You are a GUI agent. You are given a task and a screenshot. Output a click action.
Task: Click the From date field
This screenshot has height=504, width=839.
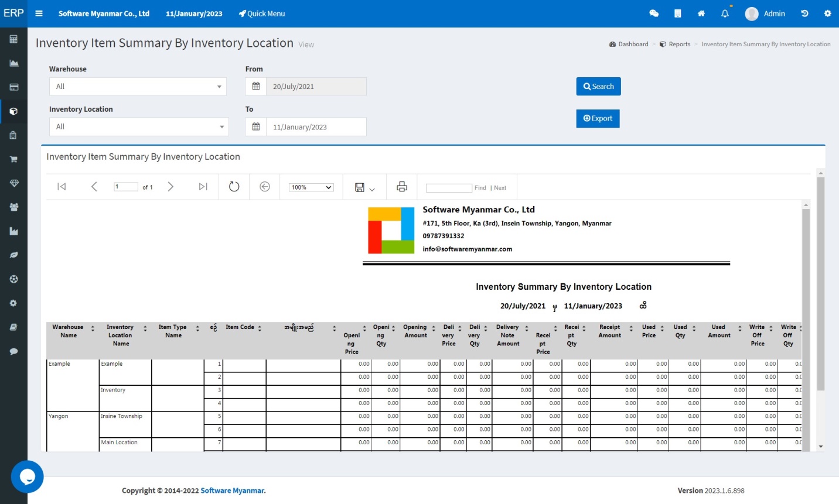click(316, 86)
